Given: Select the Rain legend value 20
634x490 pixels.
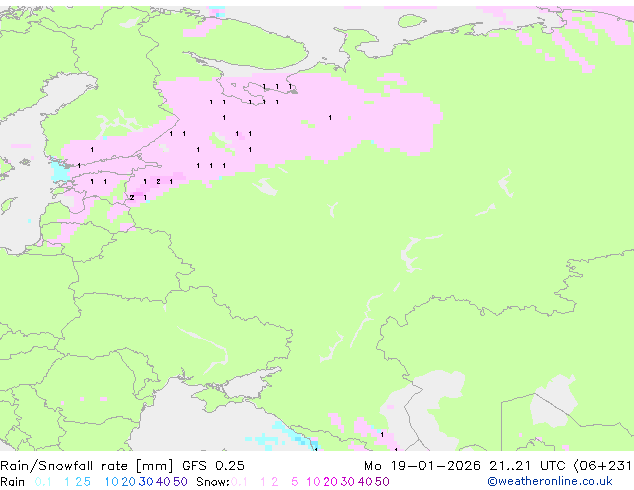Looking at the screenshot, I should (128, 482).
